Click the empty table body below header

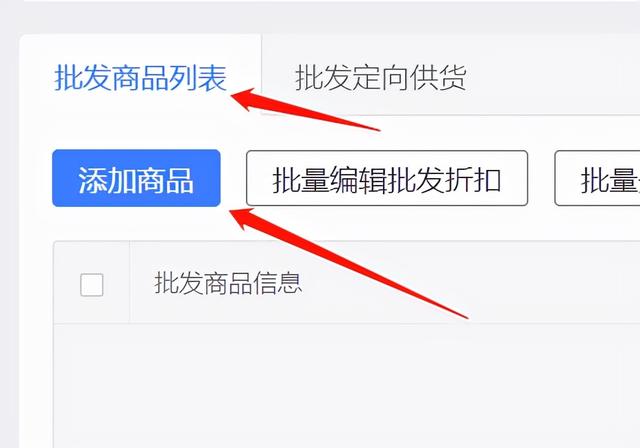pyautogui.click(x=347, y=386)
